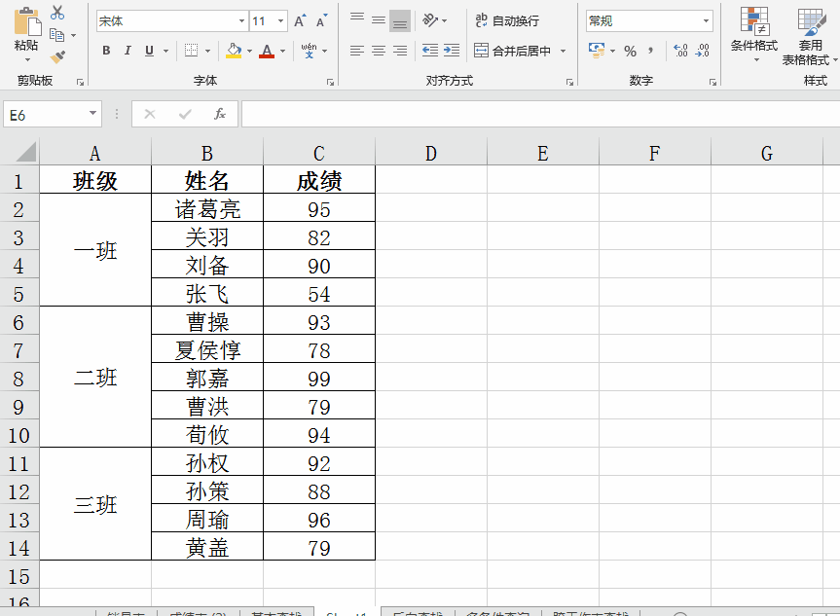Click the 自动换行 wrap text button
This screenshot has width=840, height=616.
(x=506, y=20)
